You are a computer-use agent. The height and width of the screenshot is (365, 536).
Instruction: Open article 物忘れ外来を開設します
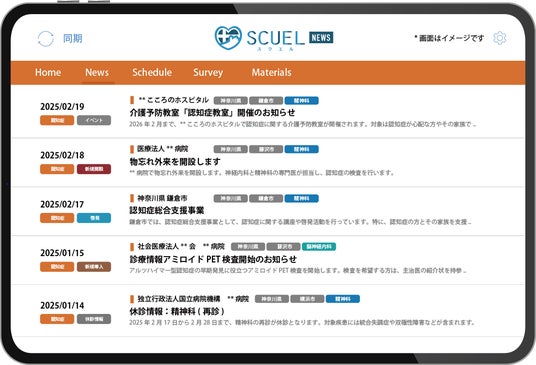pyautogui.click(x=175, y=161)
